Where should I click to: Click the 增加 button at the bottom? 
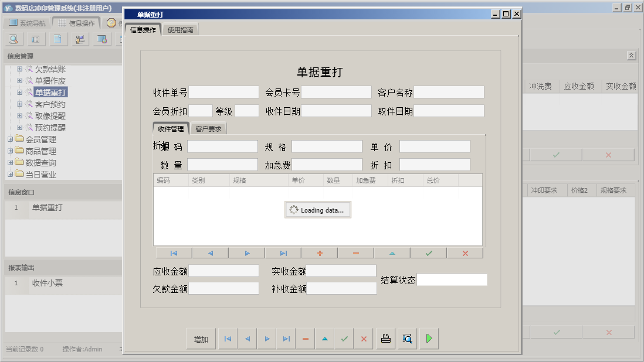pyautogui.click(x=201, y=338)
